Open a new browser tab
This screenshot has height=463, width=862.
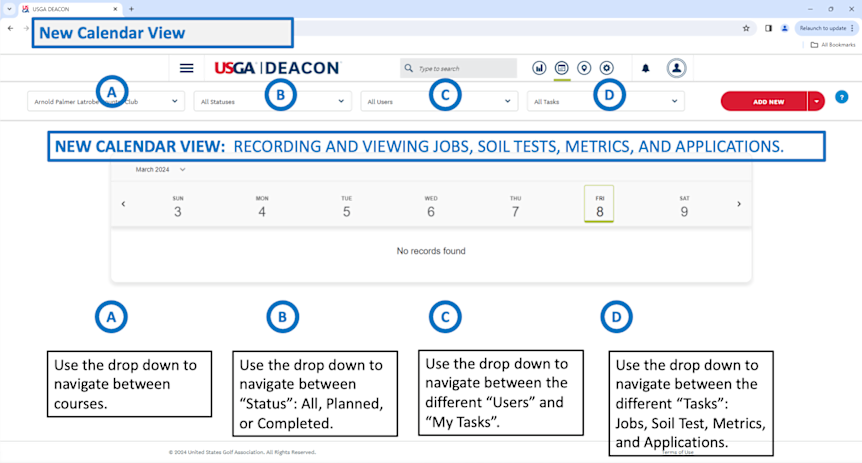(131, 9)
